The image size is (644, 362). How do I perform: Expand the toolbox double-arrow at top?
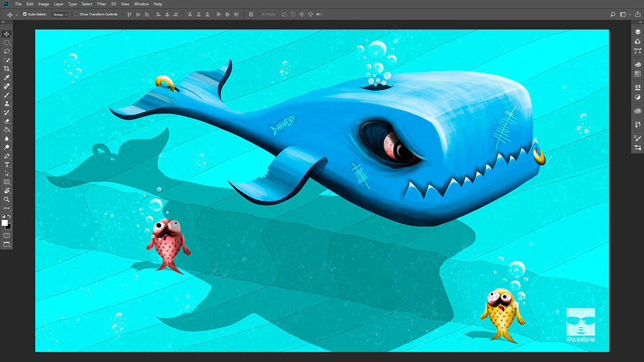(x=3, y=22)
